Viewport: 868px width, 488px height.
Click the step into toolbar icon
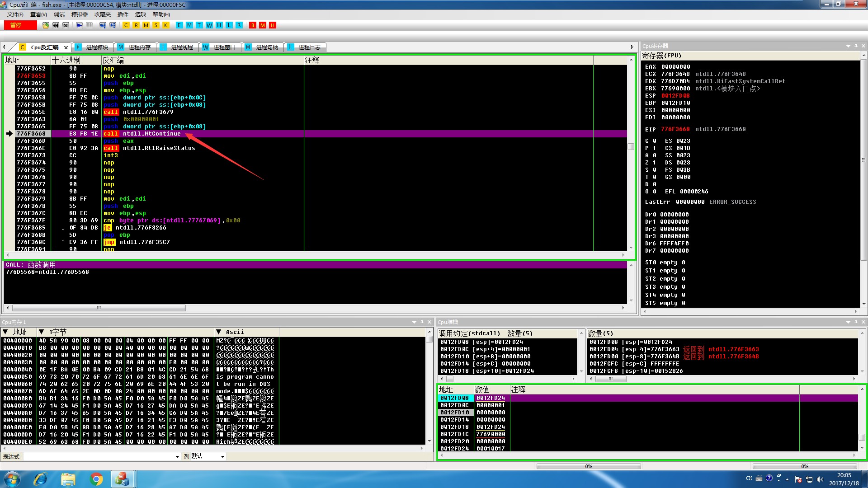(x=103, y=25)
